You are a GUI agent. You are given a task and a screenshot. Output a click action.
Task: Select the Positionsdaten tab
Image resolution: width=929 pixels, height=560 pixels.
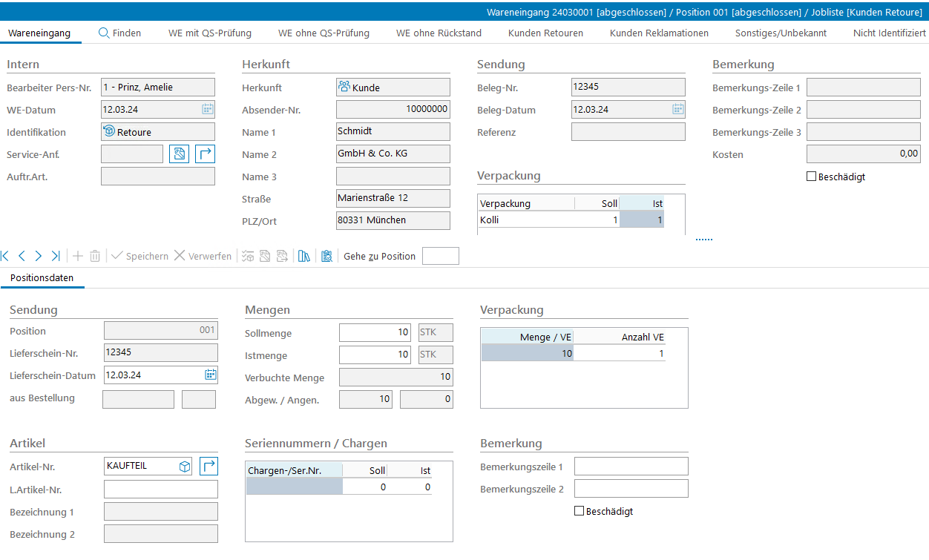tap(42, 278)
